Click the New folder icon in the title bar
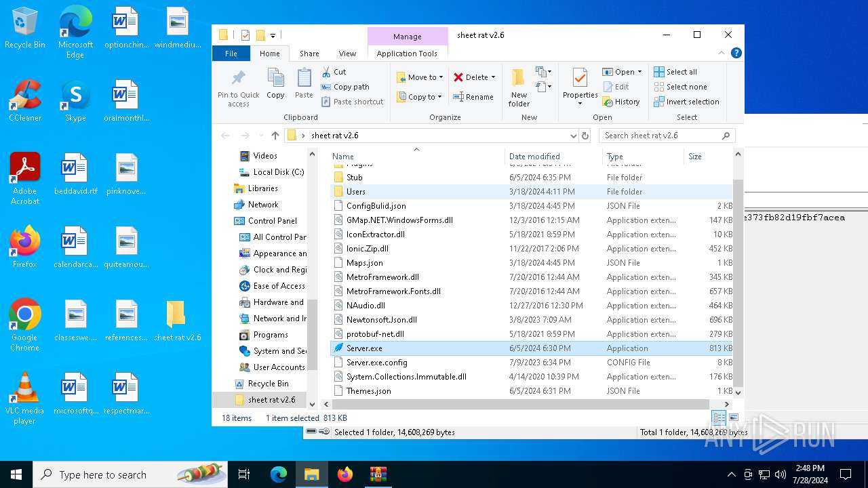The width and height of the screenshot is (868, 488). [x=260, y=35]
